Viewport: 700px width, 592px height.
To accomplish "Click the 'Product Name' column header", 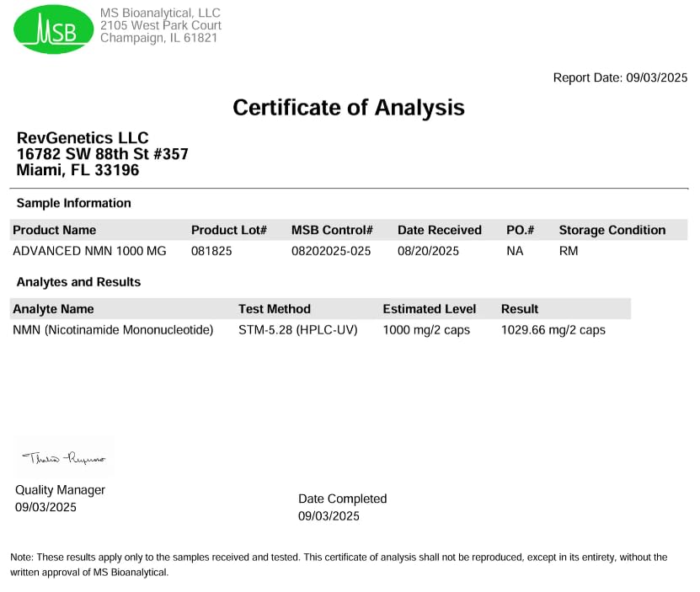I will coord(55,230).
